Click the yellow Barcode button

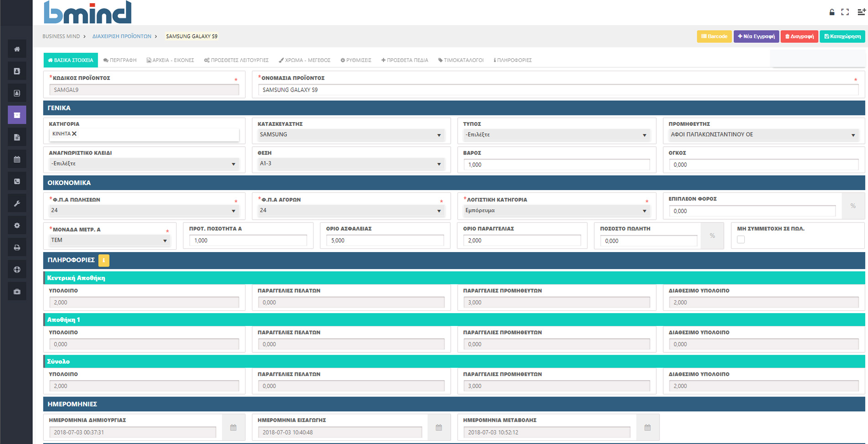pyautogui.click(x=714, y=36)
